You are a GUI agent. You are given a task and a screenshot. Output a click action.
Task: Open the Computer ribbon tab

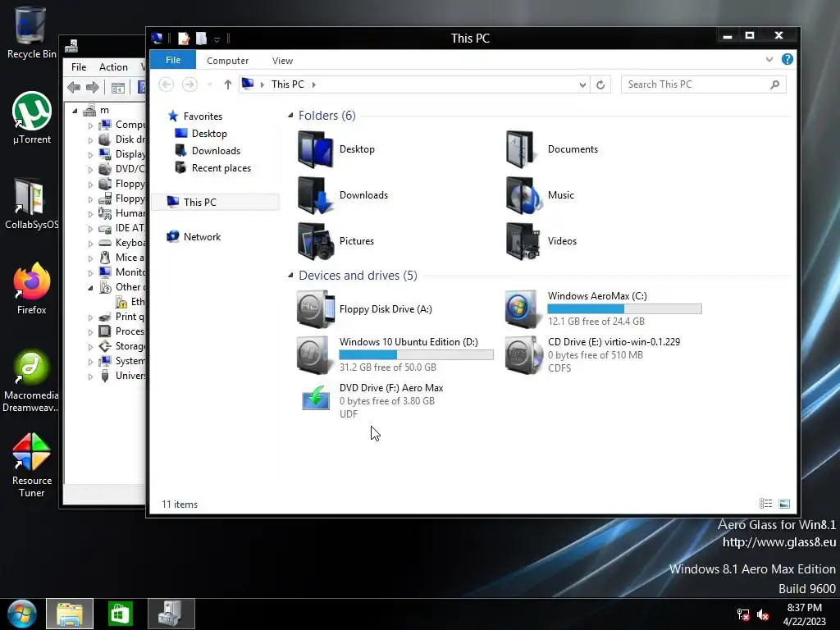(x=228, y=61)
